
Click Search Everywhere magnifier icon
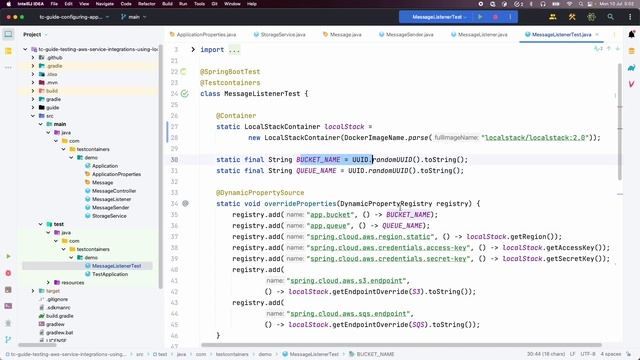(610, 17)
